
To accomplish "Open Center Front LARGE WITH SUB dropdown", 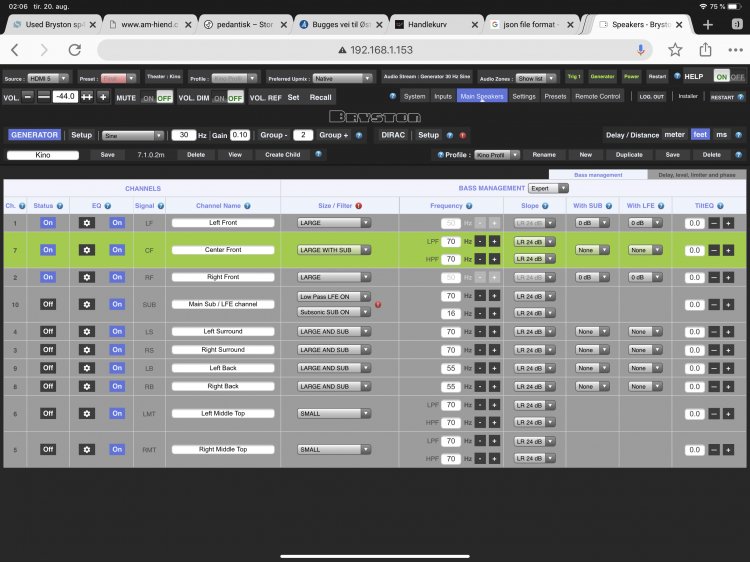I will coord(334,250).
